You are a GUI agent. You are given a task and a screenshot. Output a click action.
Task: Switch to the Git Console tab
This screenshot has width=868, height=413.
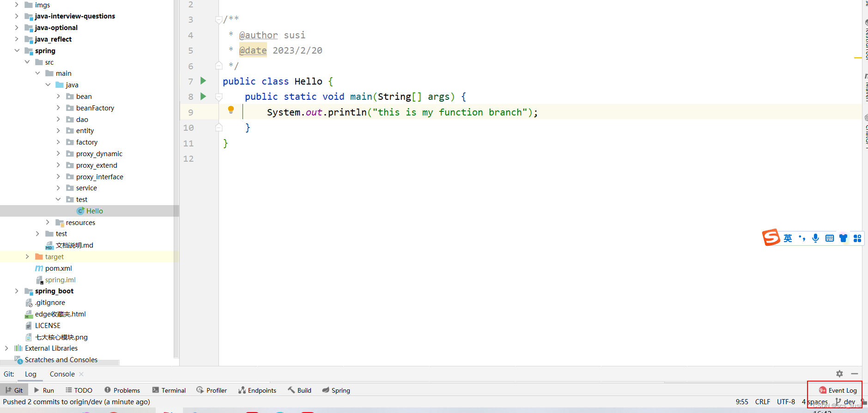(62, 374)
